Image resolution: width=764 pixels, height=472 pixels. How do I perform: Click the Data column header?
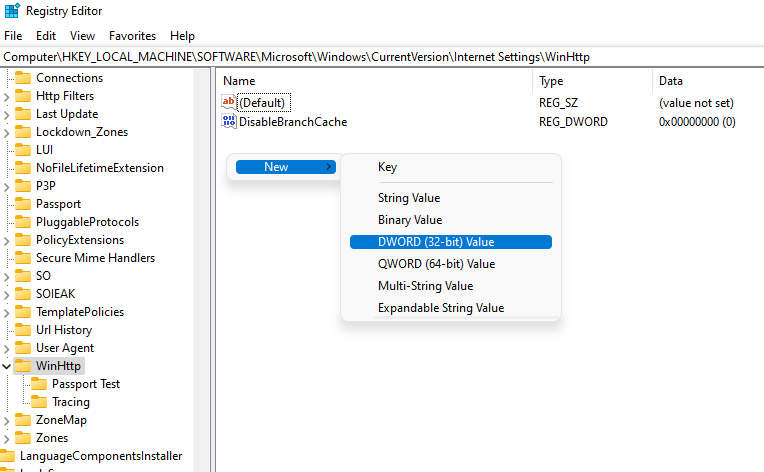click(670, 81)
